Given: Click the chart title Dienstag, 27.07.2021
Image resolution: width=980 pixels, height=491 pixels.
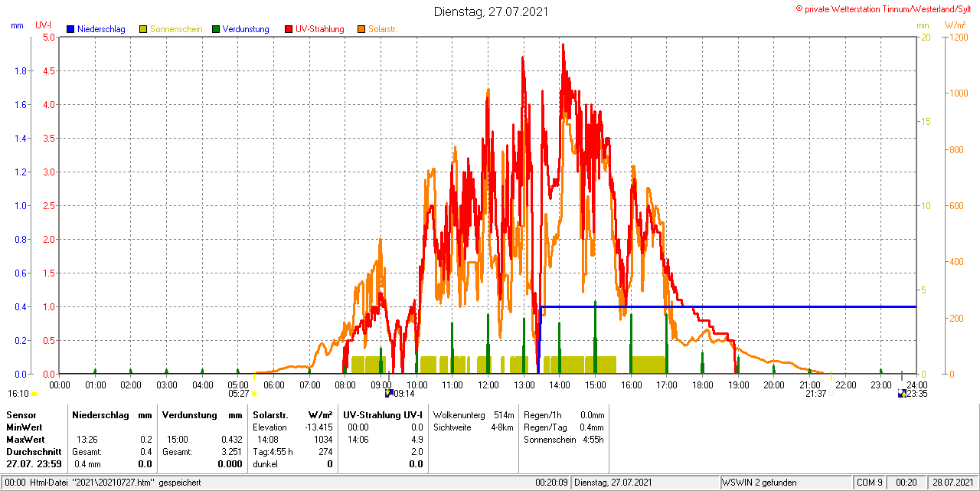Looking at the screenshot, I should pos(491,11).
